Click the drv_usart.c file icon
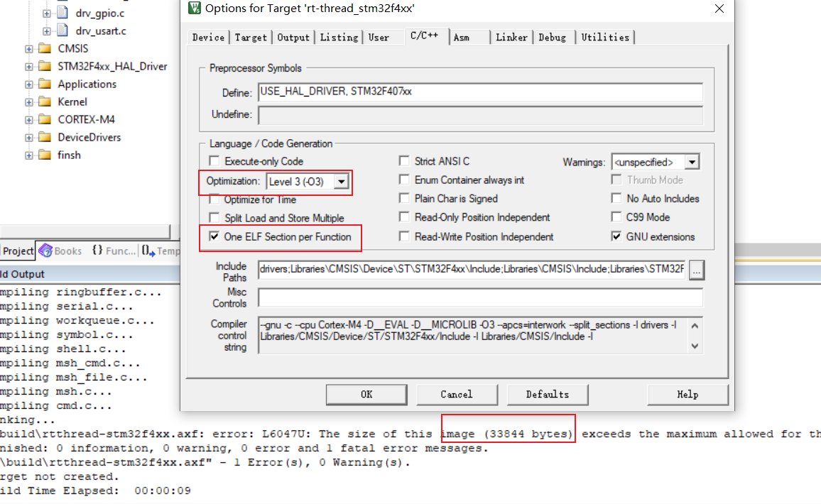 pyautogui.click(x=62, y=31)
